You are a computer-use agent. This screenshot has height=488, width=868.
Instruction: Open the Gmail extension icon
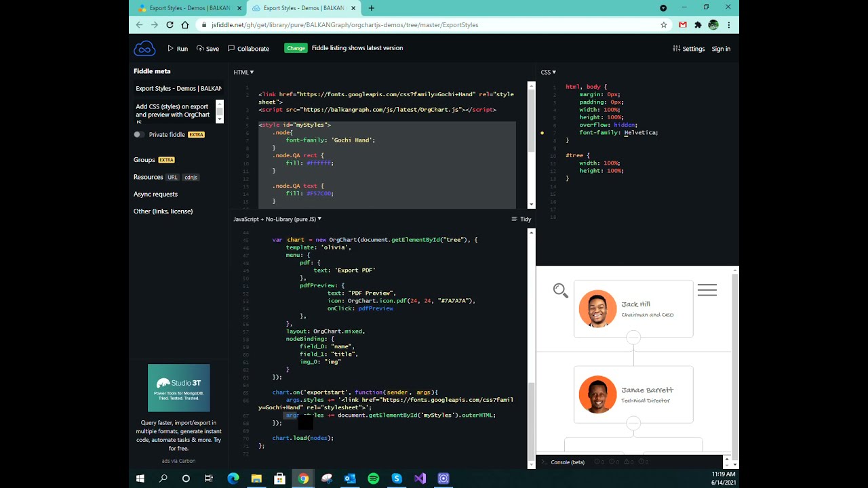coord(682,25)
